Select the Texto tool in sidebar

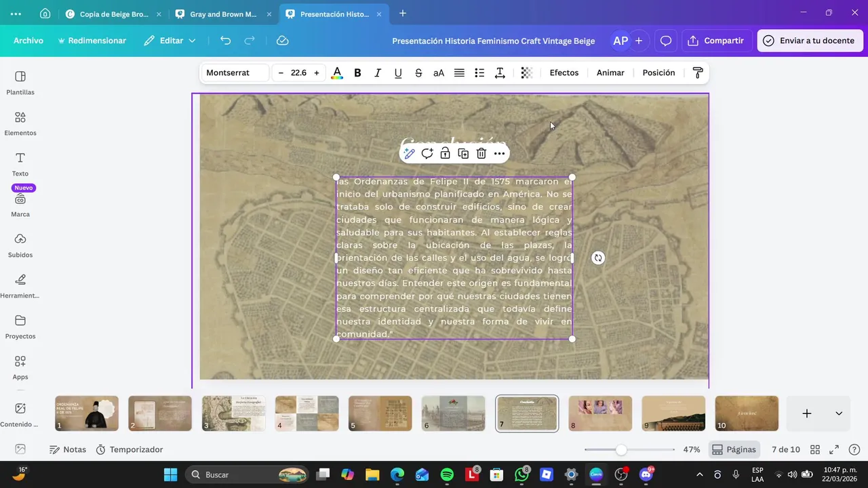pyautogui.click(x=20, y=164)
